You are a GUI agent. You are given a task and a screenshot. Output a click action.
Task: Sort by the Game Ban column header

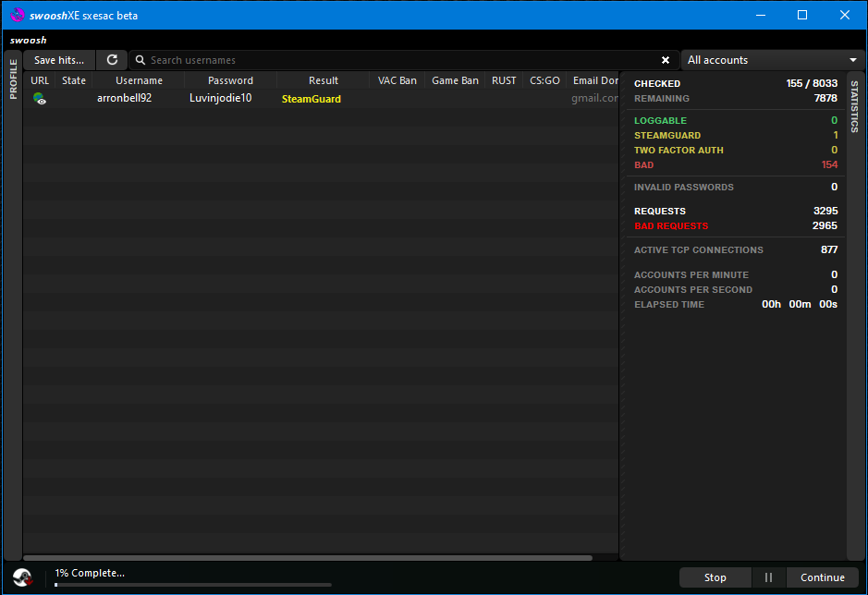click(x=455, y=80)
